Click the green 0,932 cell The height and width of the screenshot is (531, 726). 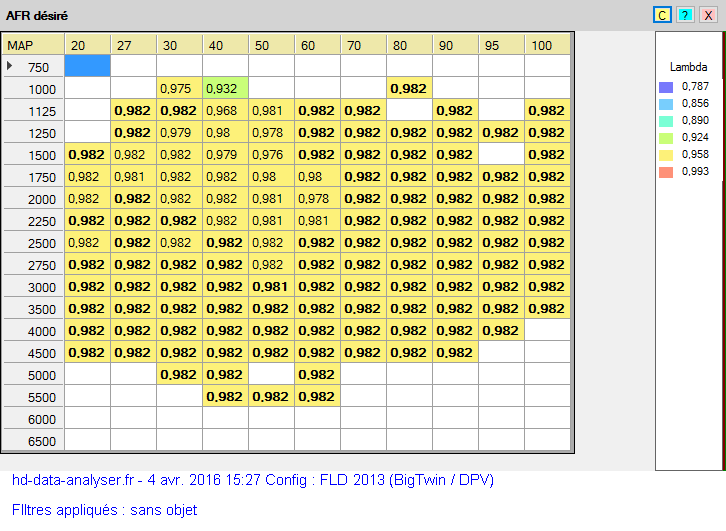pos(225,88)
